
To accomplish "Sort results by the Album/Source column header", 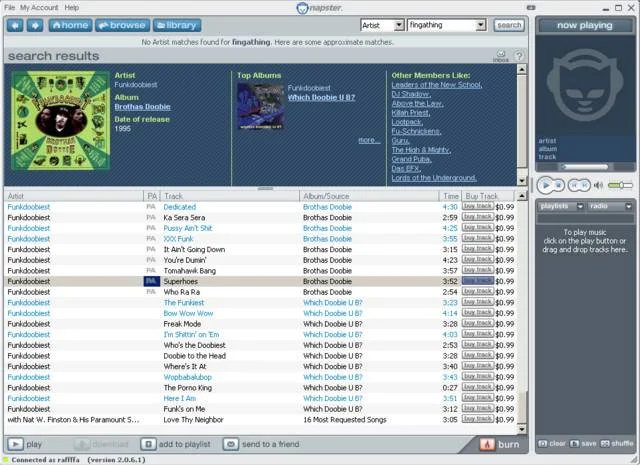I will pos(369,196).
